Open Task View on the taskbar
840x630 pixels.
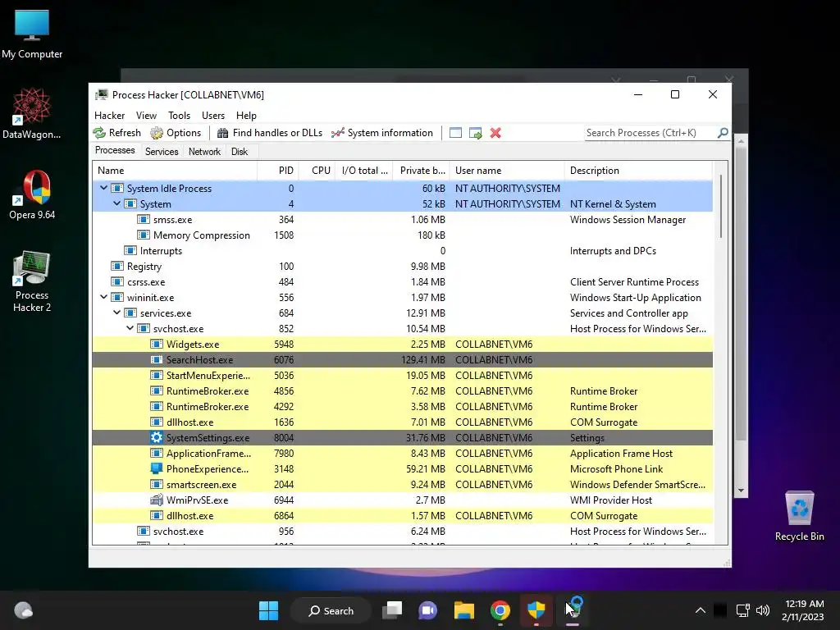392,610
